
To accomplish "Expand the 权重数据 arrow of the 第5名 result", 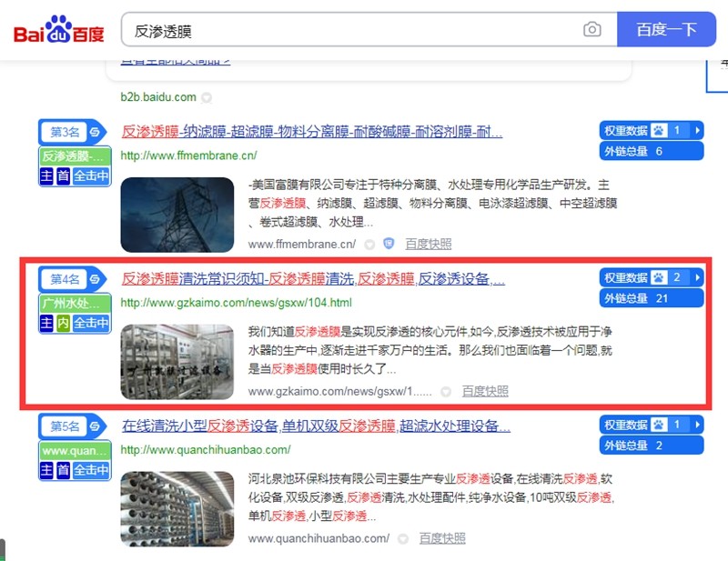I will click(x=696, y=423).
